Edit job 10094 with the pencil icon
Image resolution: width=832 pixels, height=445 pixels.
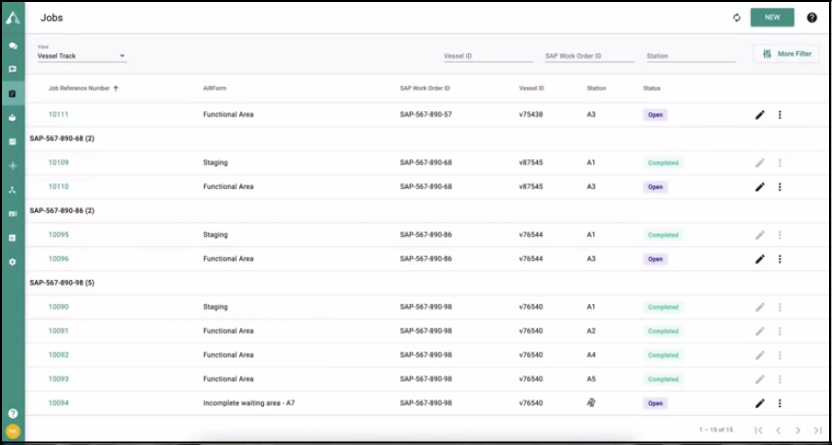point(760,403)
